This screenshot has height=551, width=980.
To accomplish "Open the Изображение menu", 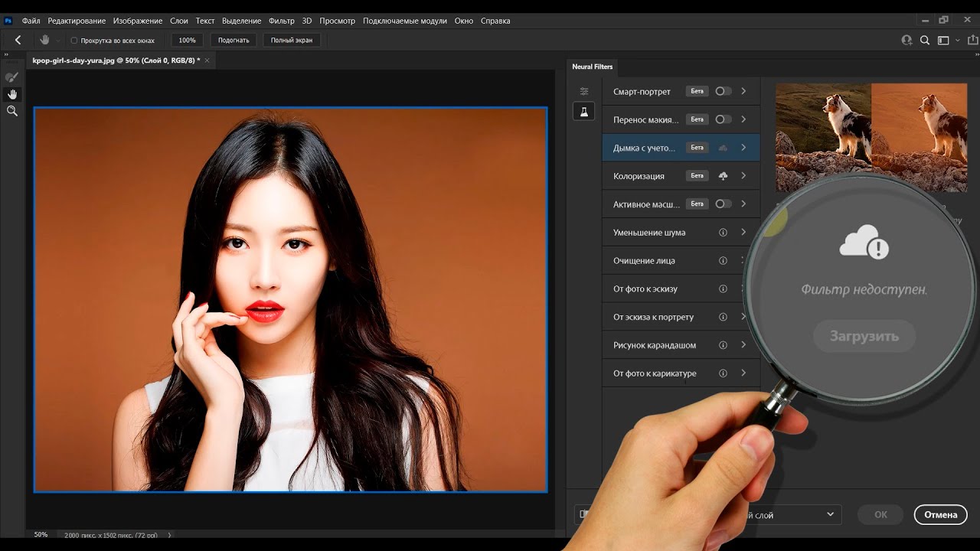I will coord(138,21).
